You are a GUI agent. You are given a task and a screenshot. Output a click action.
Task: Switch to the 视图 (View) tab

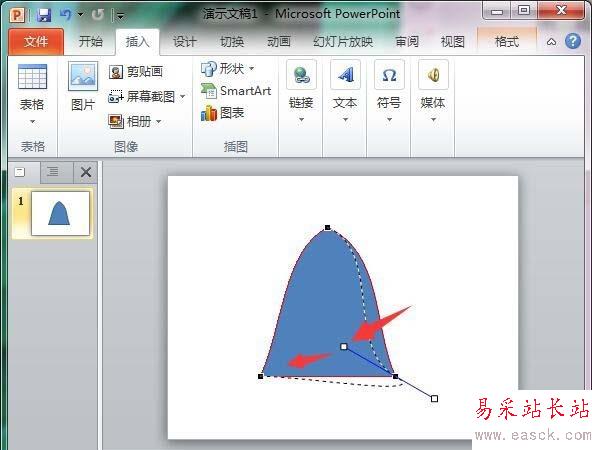click(453, 42)
